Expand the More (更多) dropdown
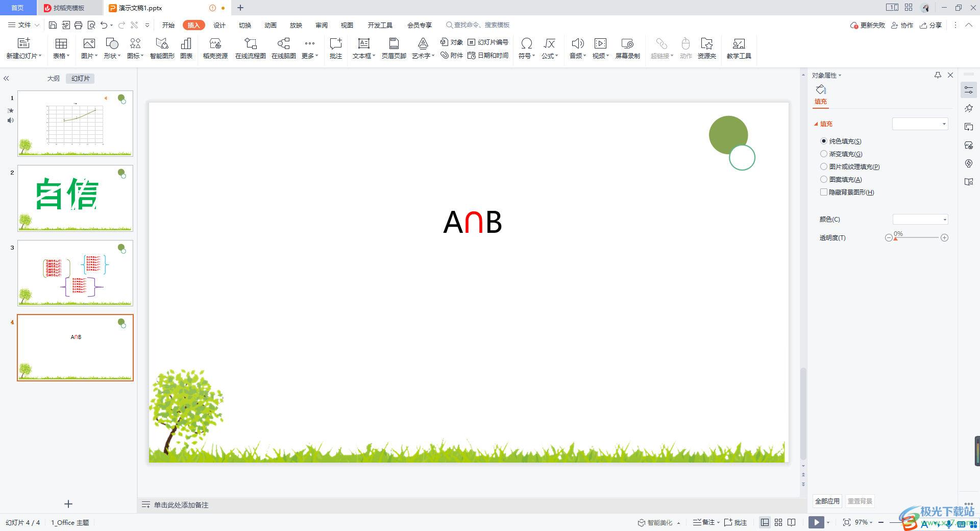The width and height of the screenshot is (980, 531). tap(310, 49)
